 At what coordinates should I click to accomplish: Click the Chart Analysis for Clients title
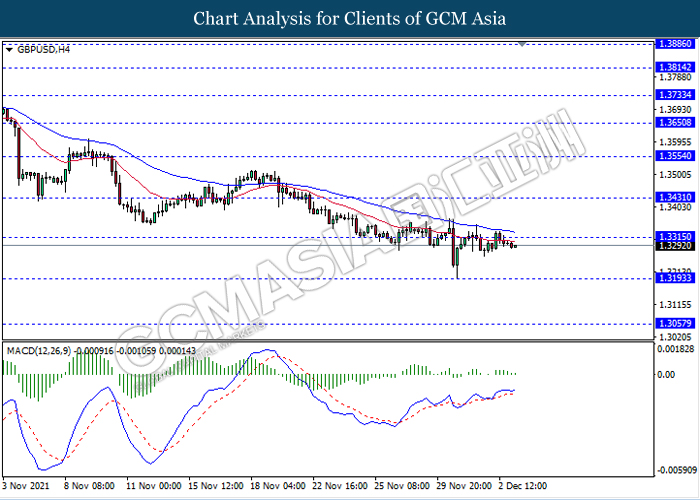click(x=350, y=18)
